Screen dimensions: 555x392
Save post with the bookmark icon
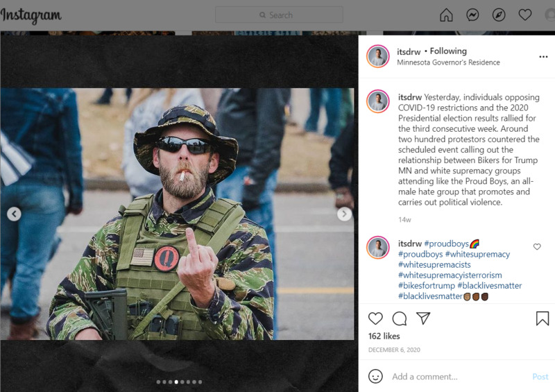point(543,318)
